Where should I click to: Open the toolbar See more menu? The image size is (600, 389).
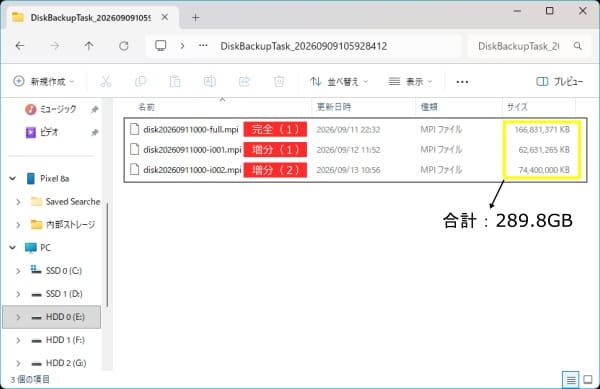pyautogui.click(x=462, y=82)
